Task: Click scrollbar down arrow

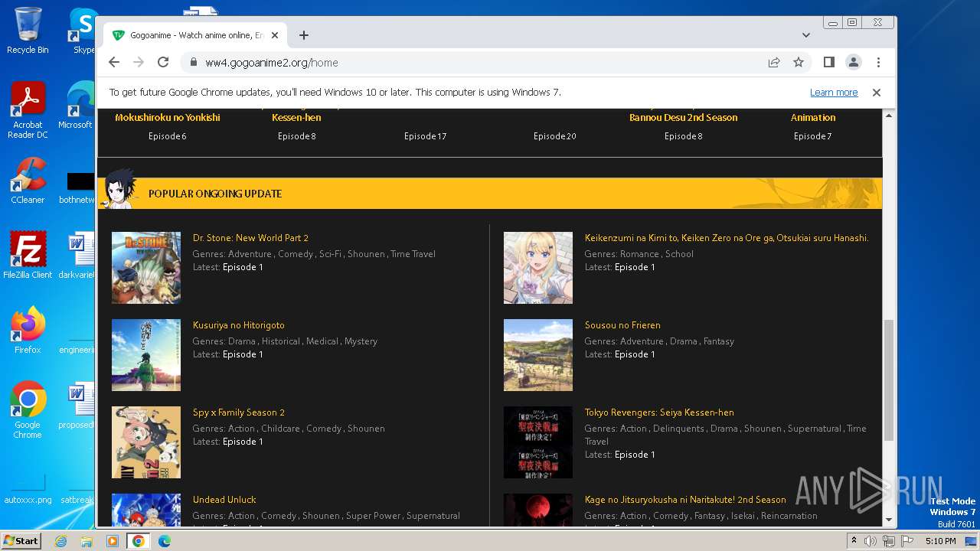Action: tap(889, 520)
